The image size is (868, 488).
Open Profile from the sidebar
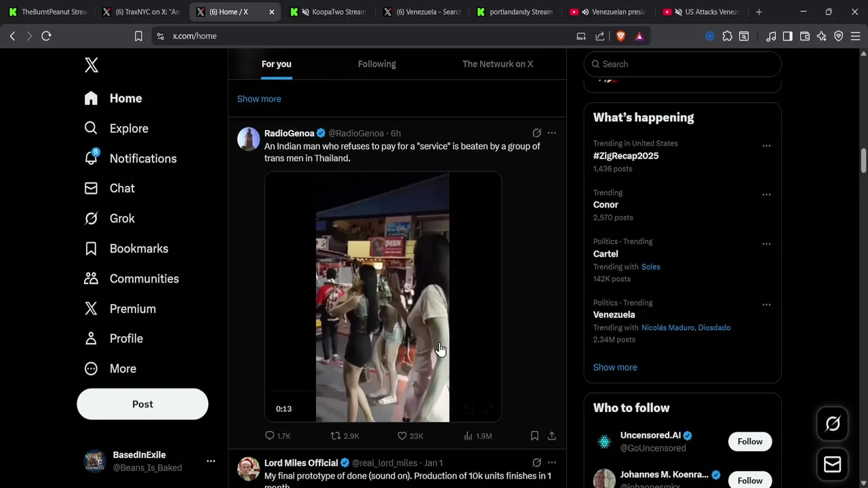click(x=113, y=338)
